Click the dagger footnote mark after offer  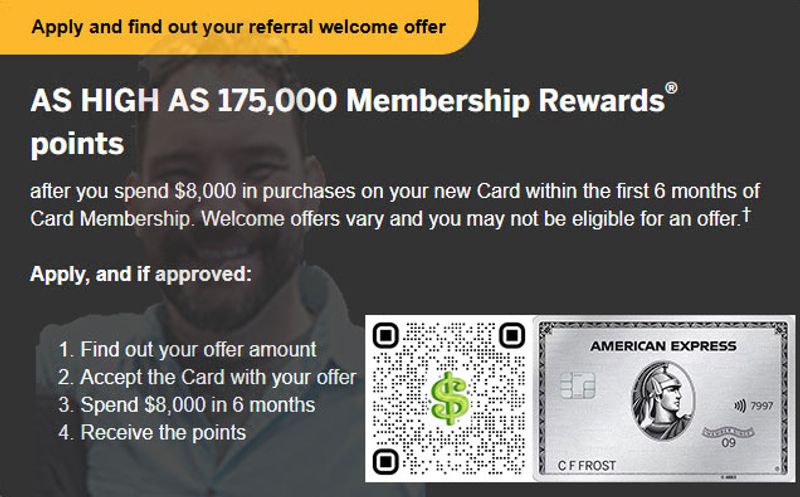coord(746,214)
